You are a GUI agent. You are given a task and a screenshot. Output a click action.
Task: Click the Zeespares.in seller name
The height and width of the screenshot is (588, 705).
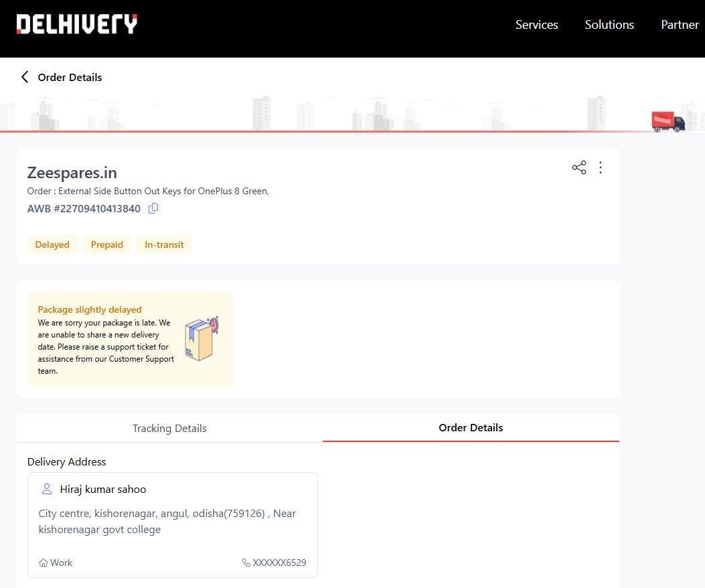72,173
